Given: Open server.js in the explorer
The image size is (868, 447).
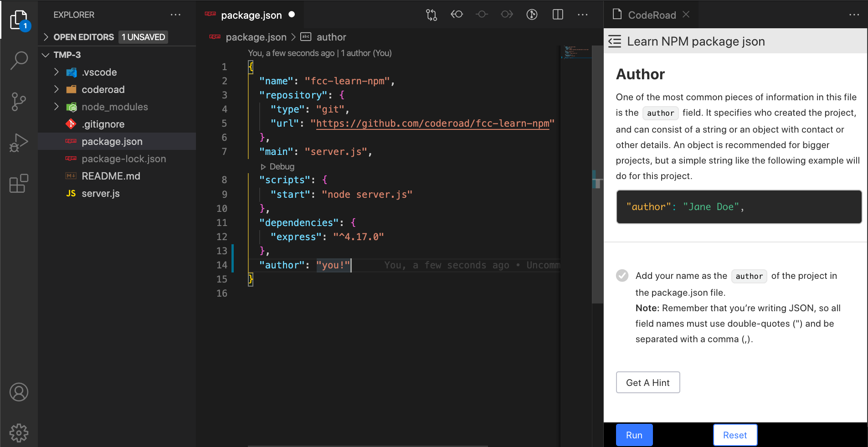Looking at the screenshot, I should tap(100, 193).
